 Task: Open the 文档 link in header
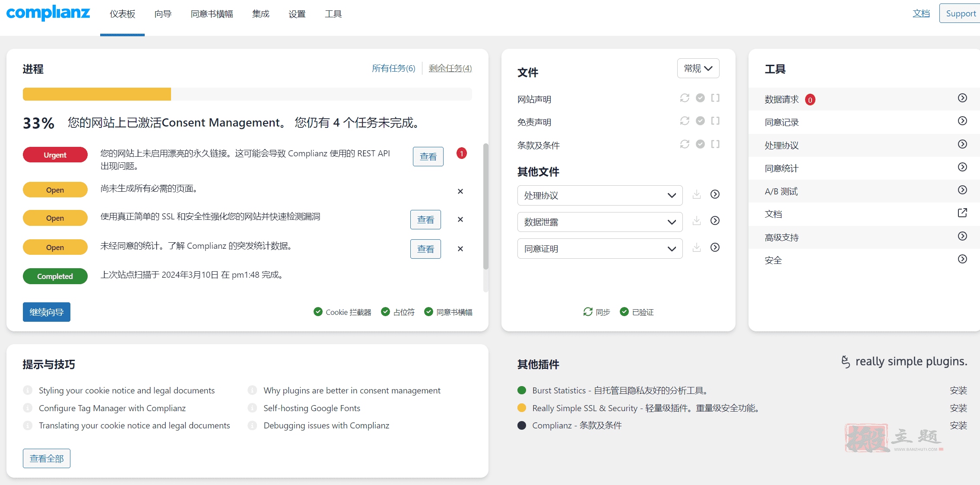(x=921, y=13)
